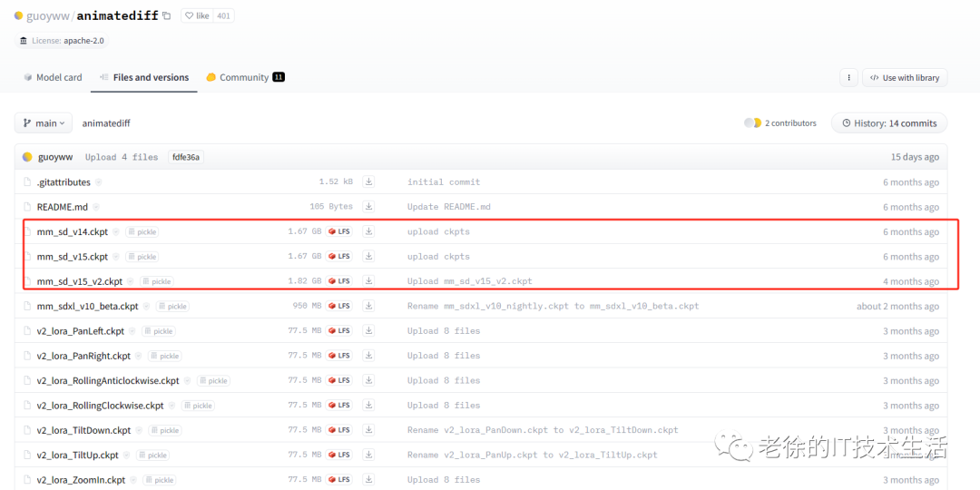Open commit hash fdfe36a
This screenshot has width=980, height=490.
[x=186, y=157]
